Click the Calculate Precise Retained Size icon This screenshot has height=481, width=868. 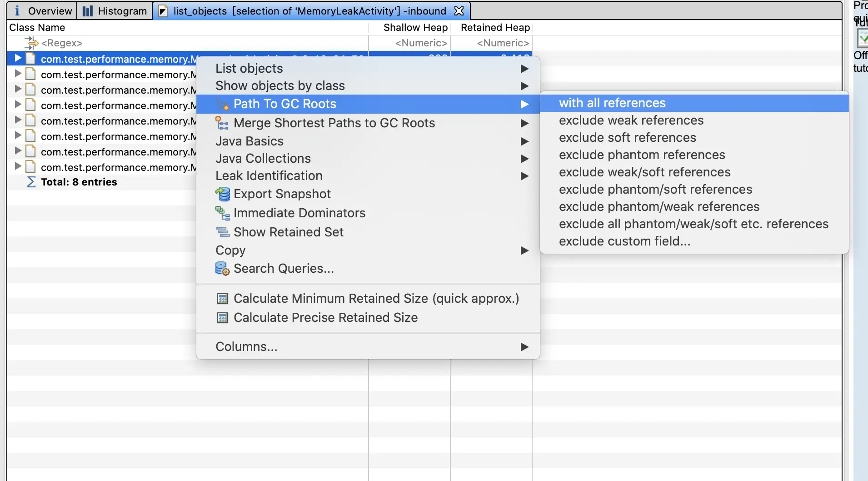pos(222,318)
